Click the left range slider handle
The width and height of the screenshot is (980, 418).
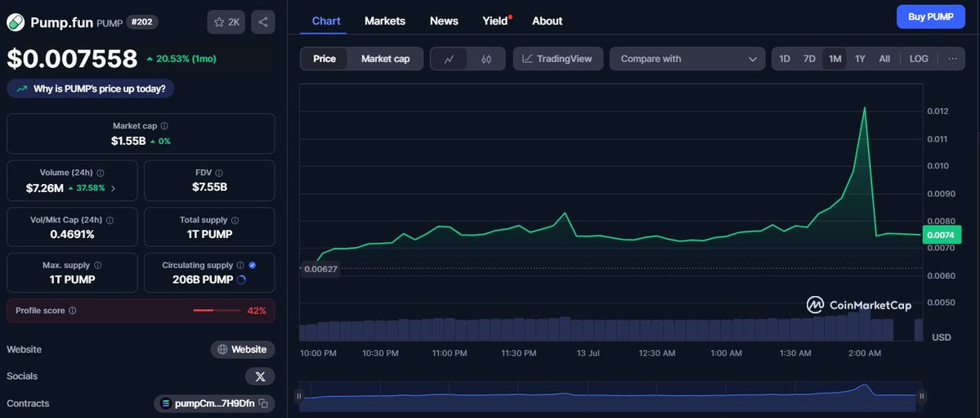click(299, 396)
